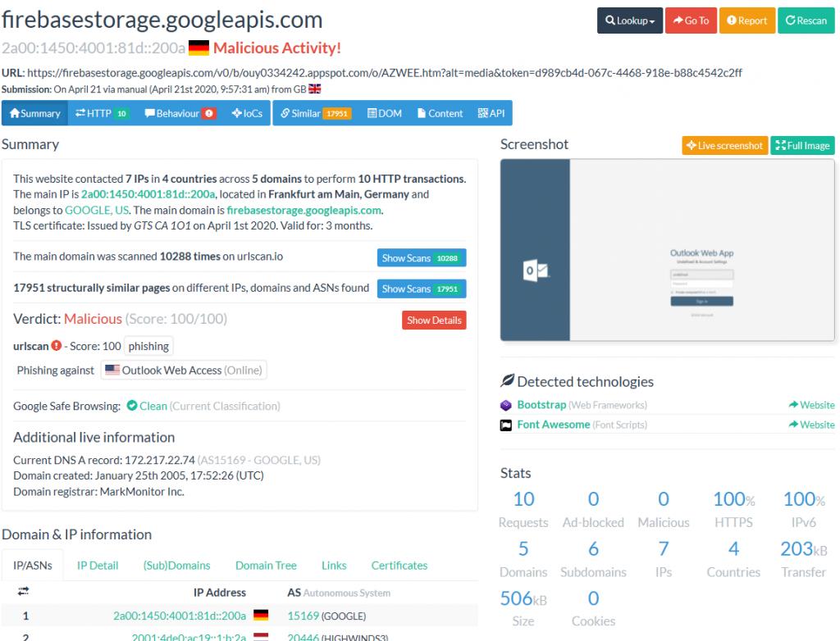The width and height of the screenshot is (840, 641).
Task: Open the Bootstrap technology link
Action: tap(541, 405)
